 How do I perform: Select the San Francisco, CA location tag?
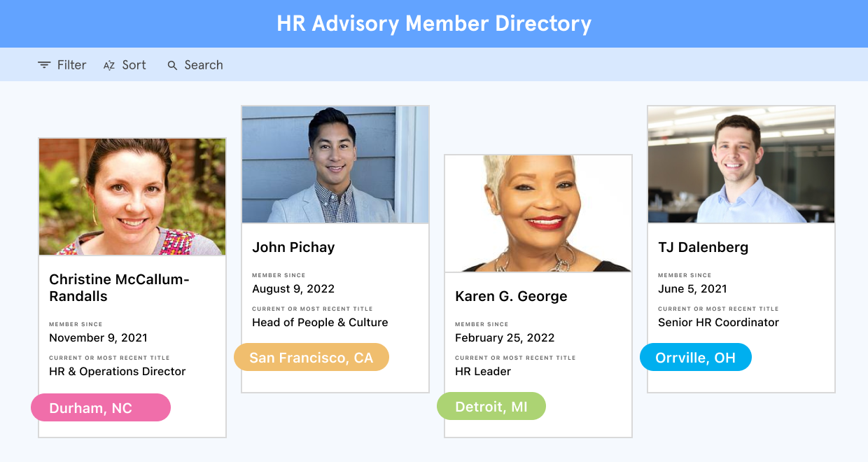(x=311, y=357)
